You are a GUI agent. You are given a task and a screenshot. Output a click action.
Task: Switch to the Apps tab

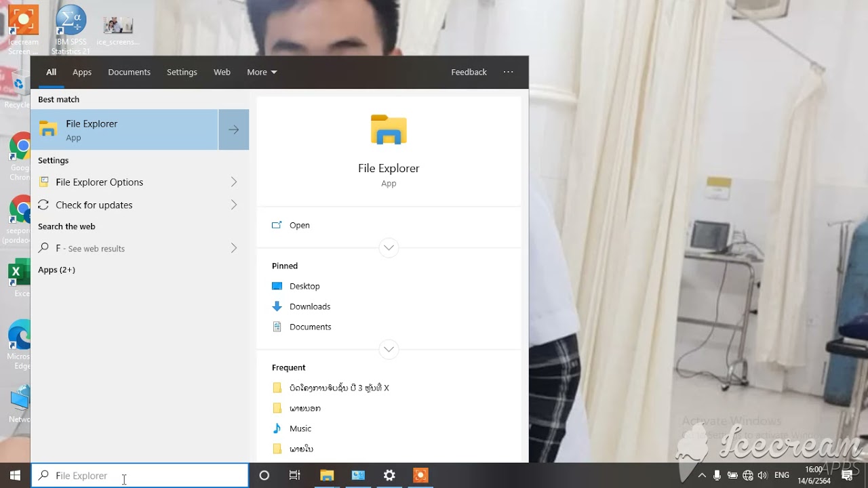[x=82, y=72]
